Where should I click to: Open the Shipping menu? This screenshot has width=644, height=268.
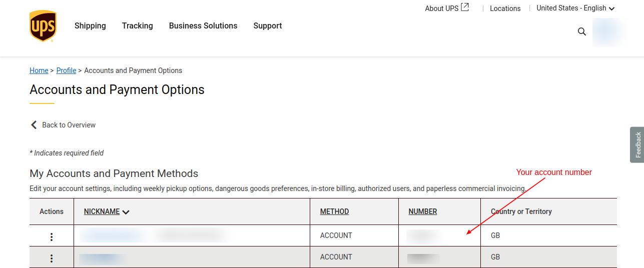coord(90,26)
